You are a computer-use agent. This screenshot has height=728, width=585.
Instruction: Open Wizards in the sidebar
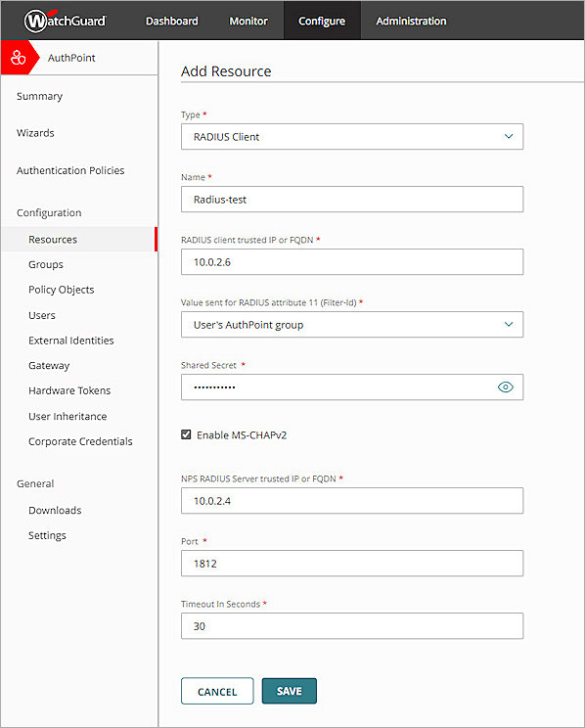coord(35,133)
